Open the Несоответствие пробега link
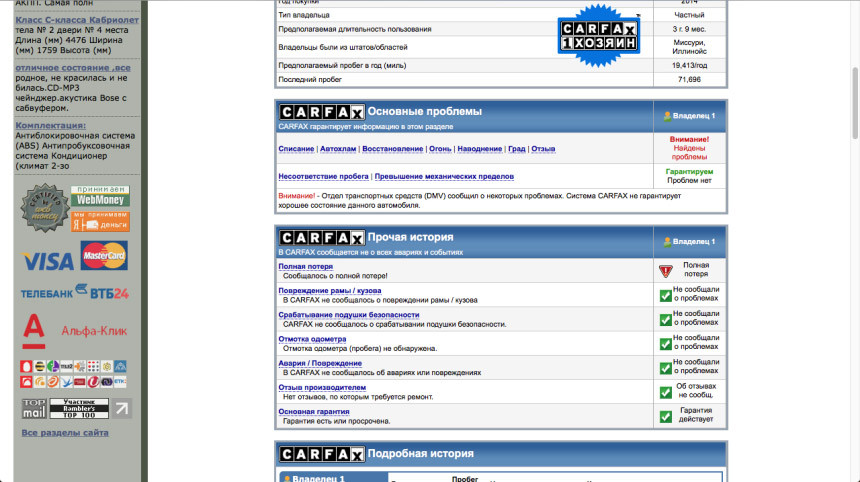 point(324,176)
